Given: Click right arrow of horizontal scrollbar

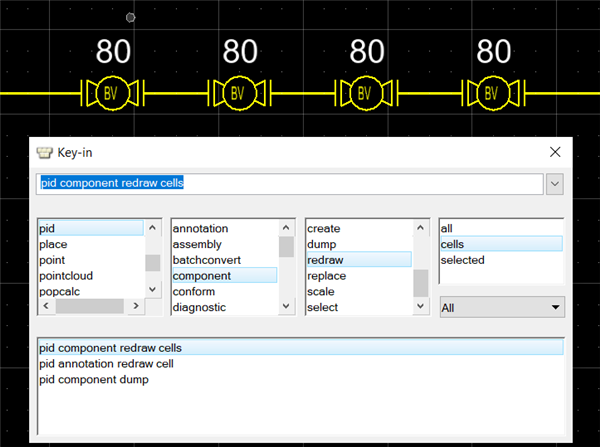Looking at the screenshot, I should (136, 306).
